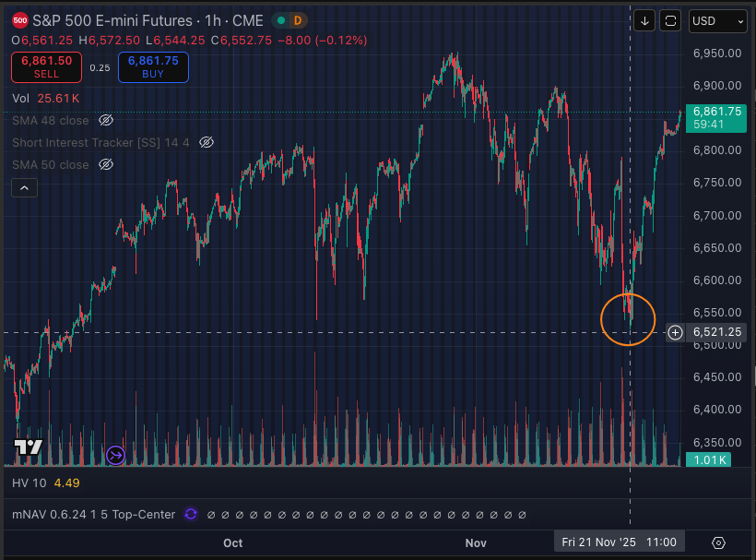The image size is (756, 560).
Task: Click the mNAV 0.6.24 1 5 Top-Center label
Action: point(93,514)
